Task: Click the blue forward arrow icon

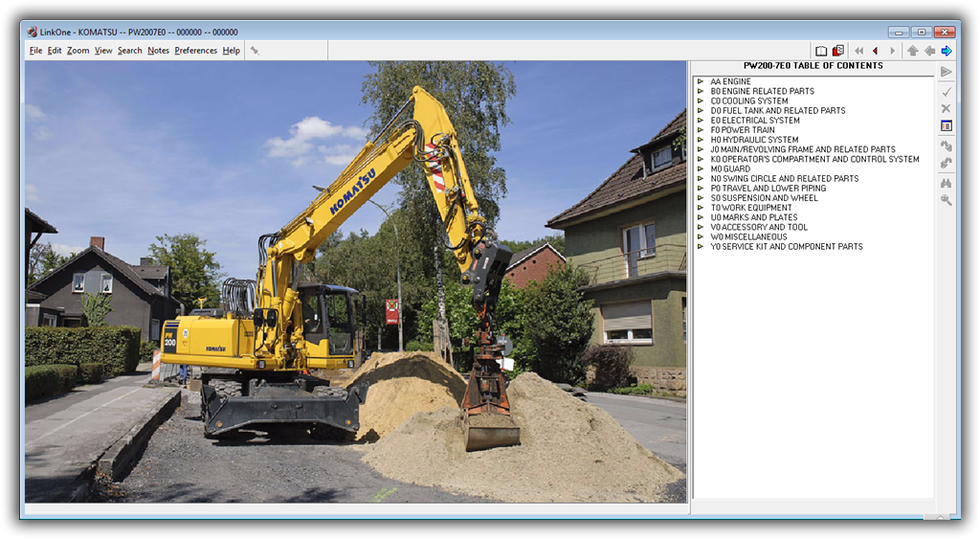Action: pos(947,51)
